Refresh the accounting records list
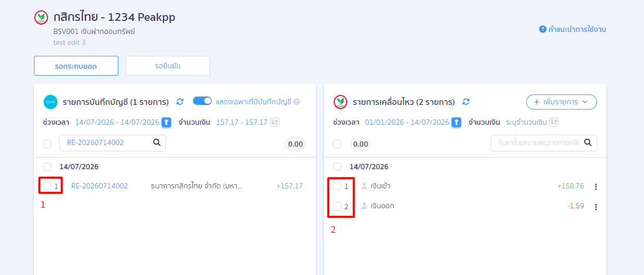The height and width of the screenshot is (275, 644). coord(180,102)
